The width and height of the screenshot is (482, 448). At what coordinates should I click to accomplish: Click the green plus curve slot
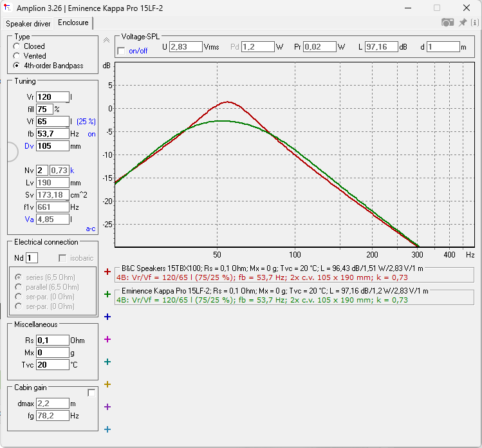point(107,294)
